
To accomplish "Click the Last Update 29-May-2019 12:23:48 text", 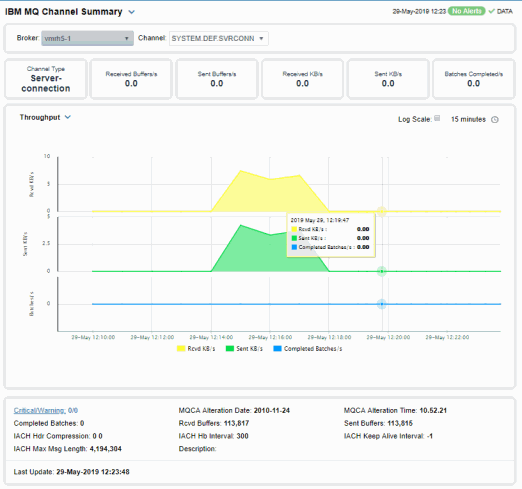I will 71,472.
